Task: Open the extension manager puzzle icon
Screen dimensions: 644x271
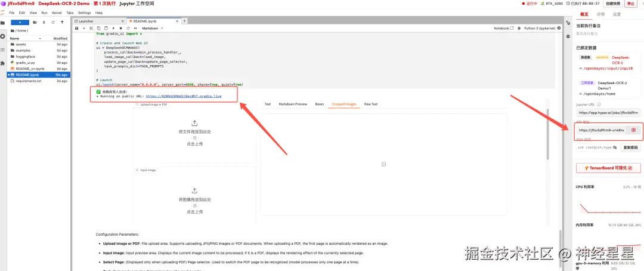Action: pyautogui.click(x=2, y=63)
